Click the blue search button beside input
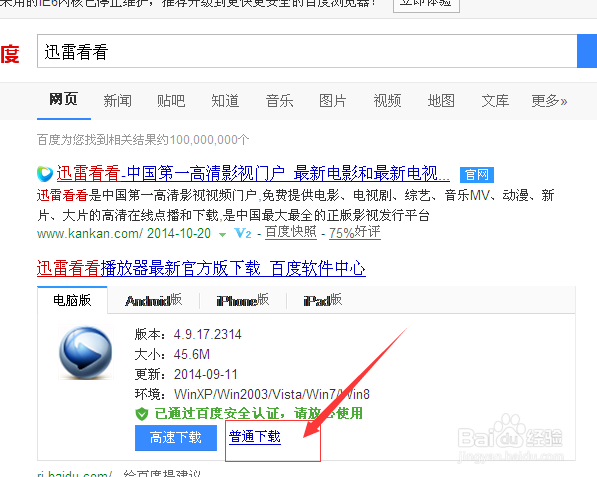This screenshot has height=477, width=597. click(x=587, y=51)
